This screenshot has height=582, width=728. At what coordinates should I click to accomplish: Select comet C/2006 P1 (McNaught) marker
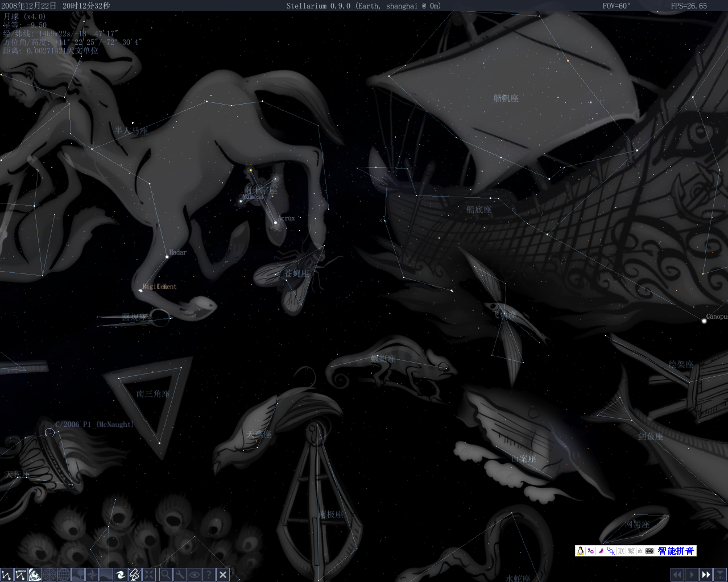49,433
